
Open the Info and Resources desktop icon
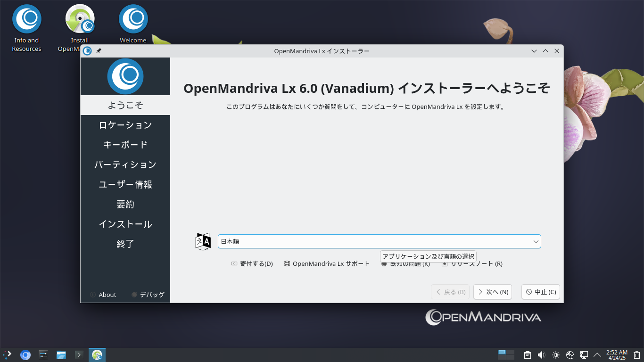click(x=26, y=28)
